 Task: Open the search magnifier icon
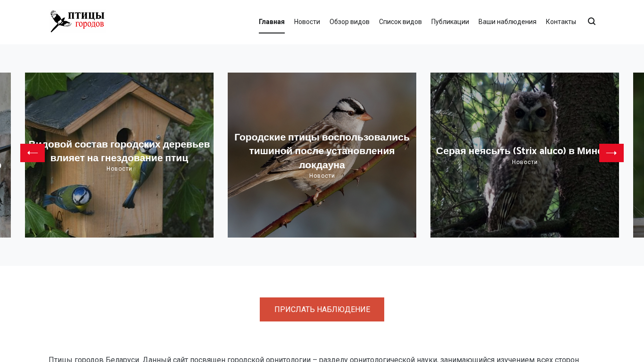click(592, 21)
